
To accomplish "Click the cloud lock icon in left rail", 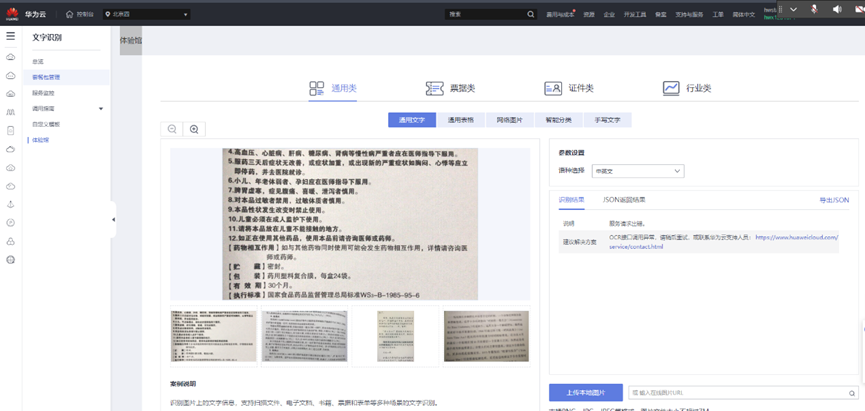I will pos(10,241).
